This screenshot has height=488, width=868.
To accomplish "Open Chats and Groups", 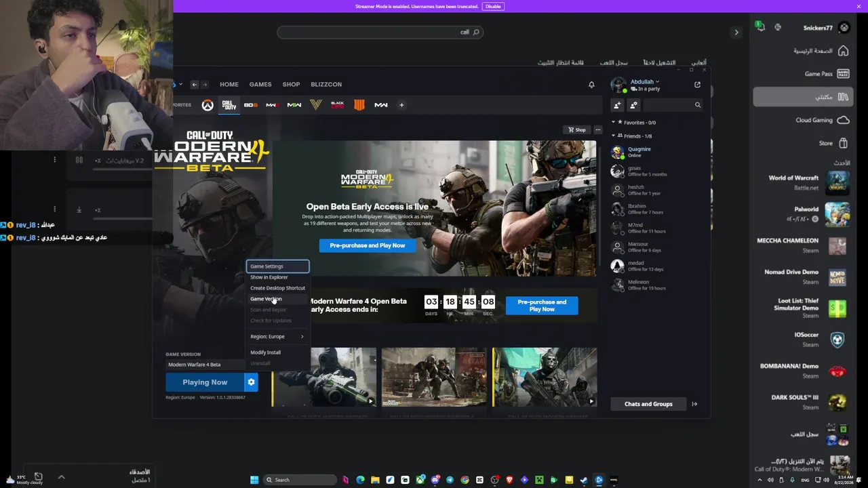I will (648, 404).
